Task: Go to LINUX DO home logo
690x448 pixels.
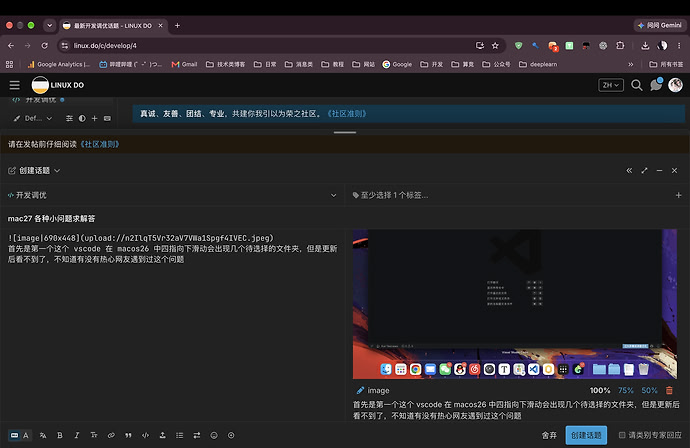Action: point(58,85)
